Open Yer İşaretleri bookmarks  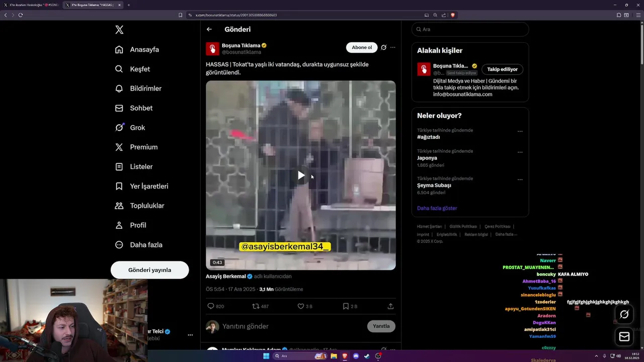coord(141,186)
